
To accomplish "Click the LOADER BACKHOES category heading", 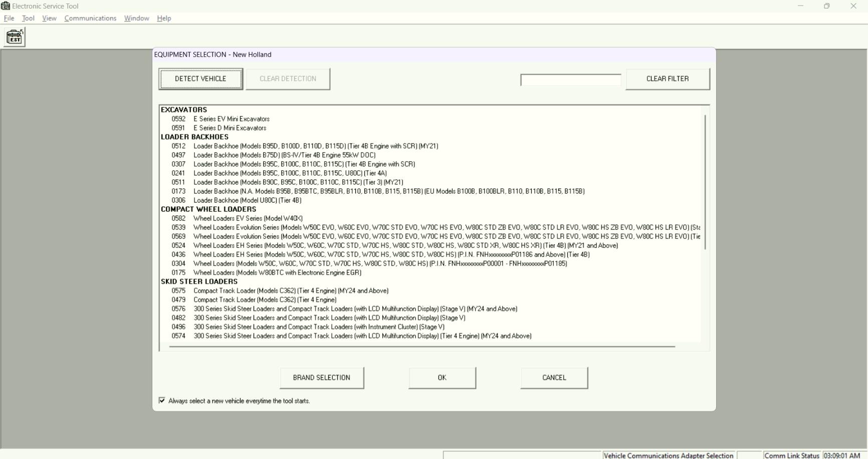I will (x=194, y=137).
